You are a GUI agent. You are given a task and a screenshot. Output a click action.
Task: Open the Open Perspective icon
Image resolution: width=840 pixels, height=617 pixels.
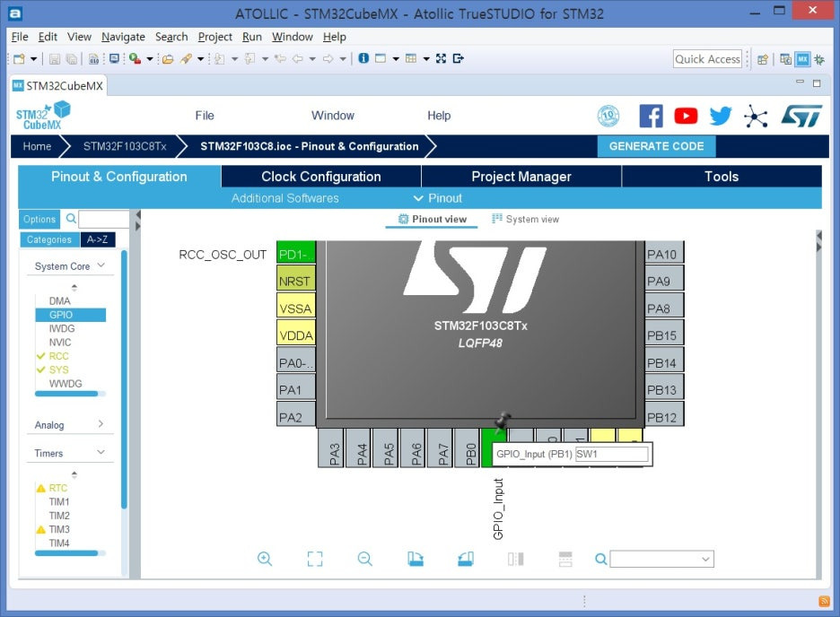[x=762, y=59]
